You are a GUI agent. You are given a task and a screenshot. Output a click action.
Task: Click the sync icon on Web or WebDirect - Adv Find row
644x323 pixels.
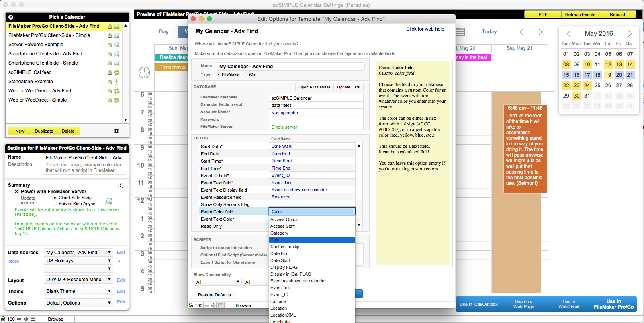(117, 91)
